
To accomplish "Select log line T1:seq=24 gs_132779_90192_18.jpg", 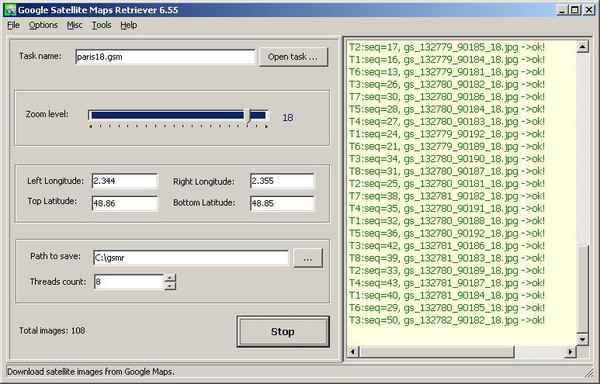I will pyautogui.click(x=446, y=134).
